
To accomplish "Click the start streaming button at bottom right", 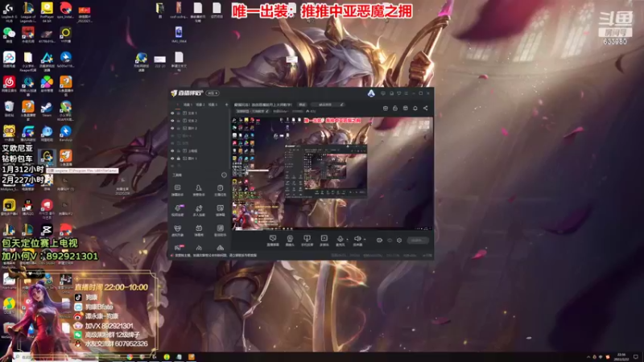I will [418, 241].
